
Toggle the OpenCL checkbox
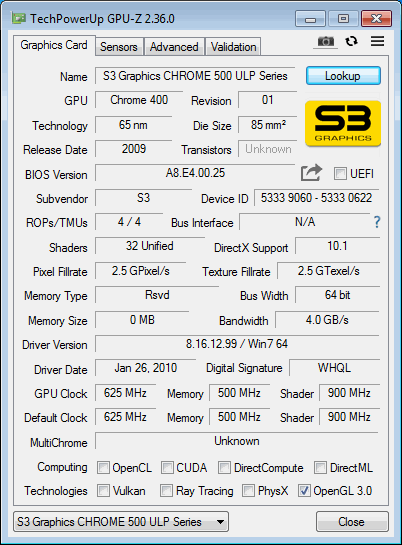103,467
